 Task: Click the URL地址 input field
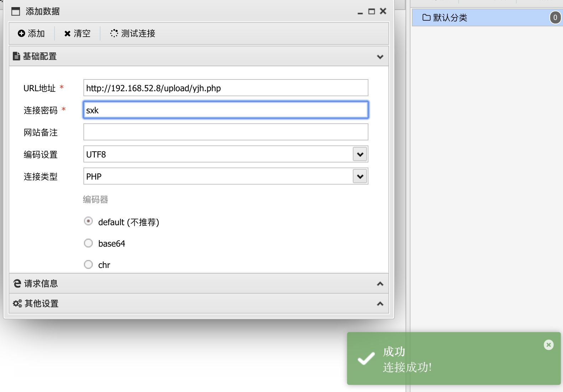pyautogui.click(x=226, y=88)
